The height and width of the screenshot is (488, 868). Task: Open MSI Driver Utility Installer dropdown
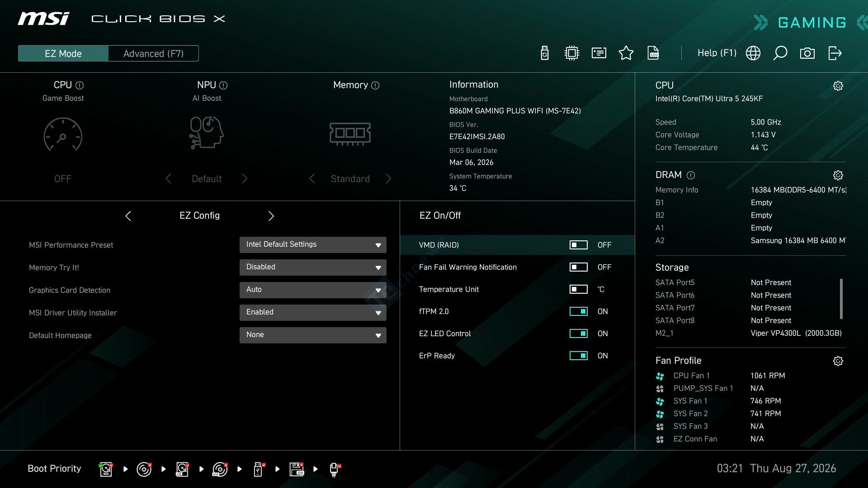coord(313,313)
